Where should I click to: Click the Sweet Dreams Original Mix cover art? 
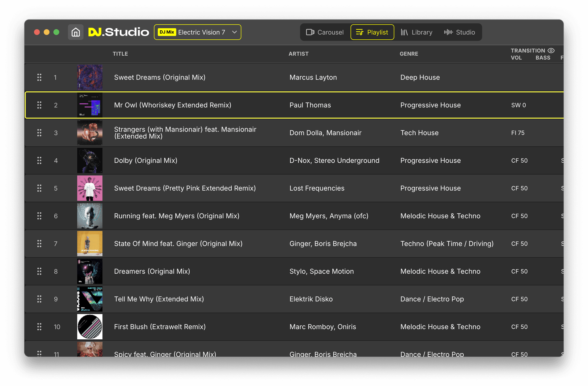coord(90,78)
